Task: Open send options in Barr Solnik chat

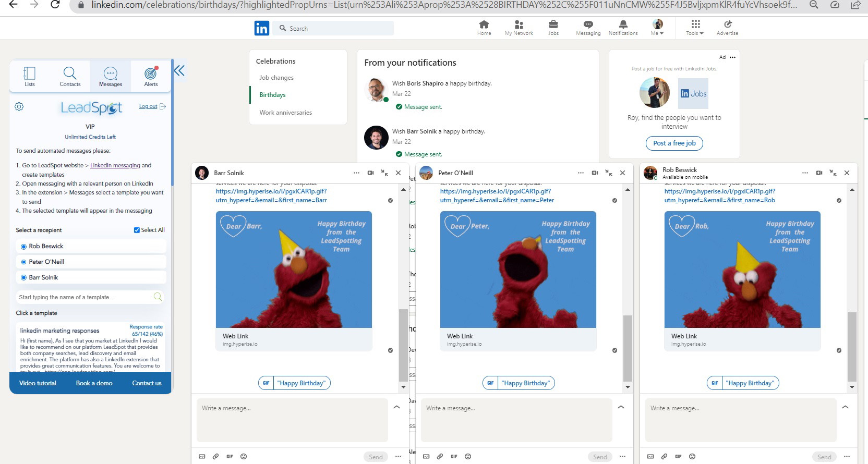Action: 398,457
